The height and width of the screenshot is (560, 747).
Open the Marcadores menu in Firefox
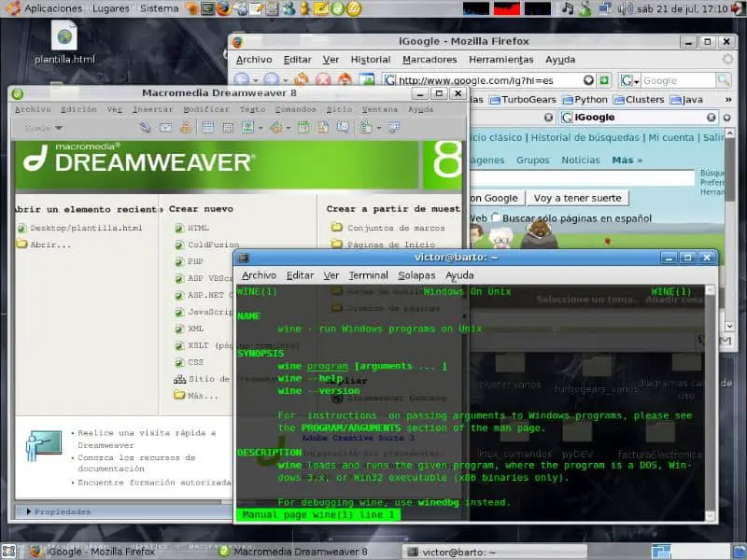tap(430, 60)
